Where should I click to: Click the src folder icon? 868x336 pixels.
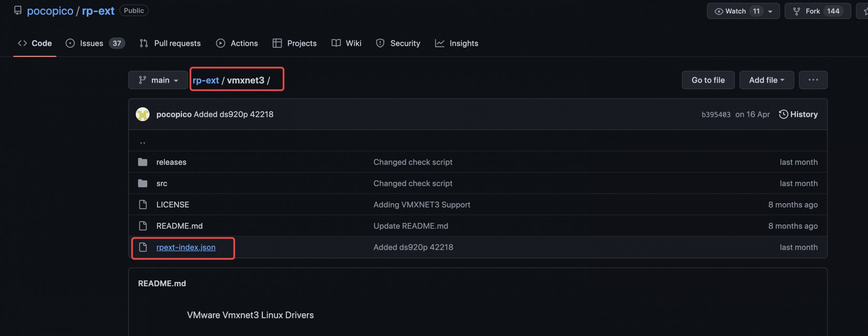tap(142, 183)
